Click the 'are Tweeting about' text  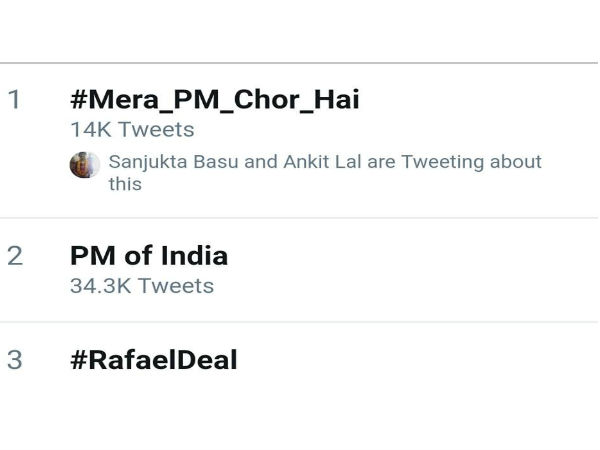(x=440, y=162)
